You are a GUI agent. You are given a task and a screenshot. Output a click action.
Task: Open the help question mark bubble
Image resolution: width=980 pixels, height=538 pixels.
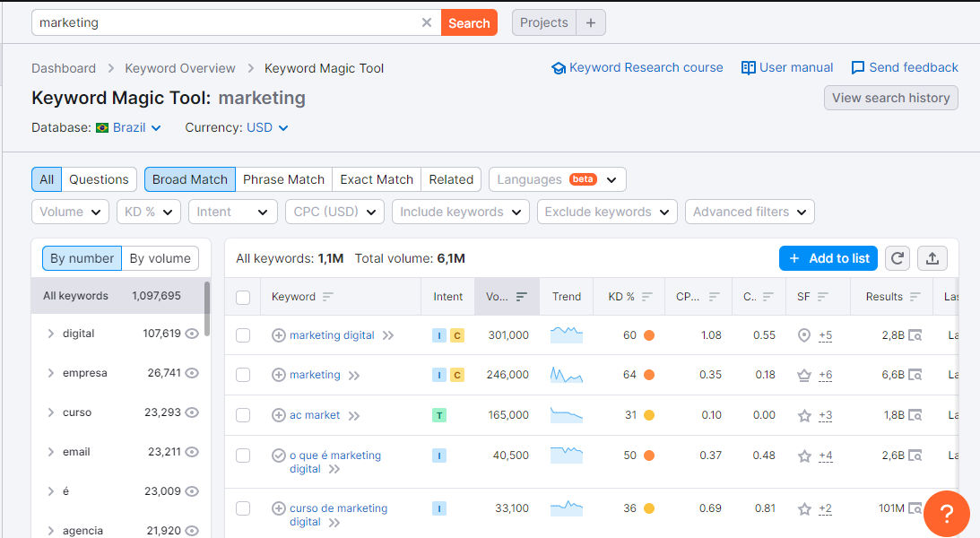pyautogui.click(x=946, y=514)
